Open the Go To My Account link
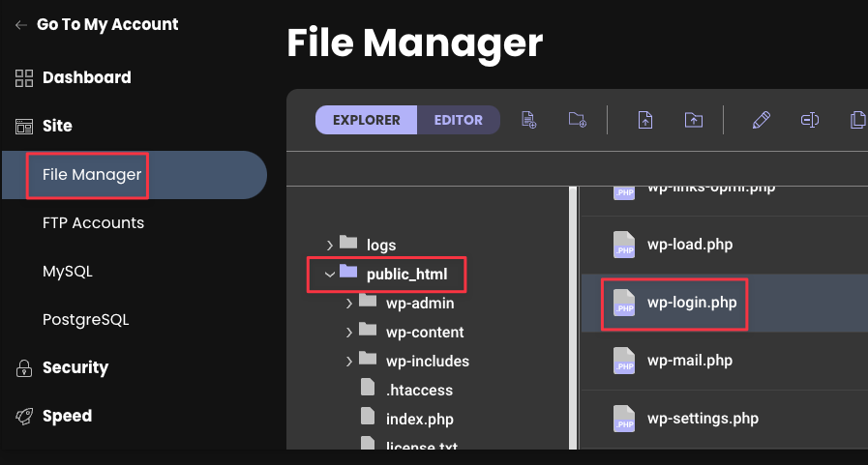Image resolution: width=868 pixels, height=465 pixels. pos(107,25)
